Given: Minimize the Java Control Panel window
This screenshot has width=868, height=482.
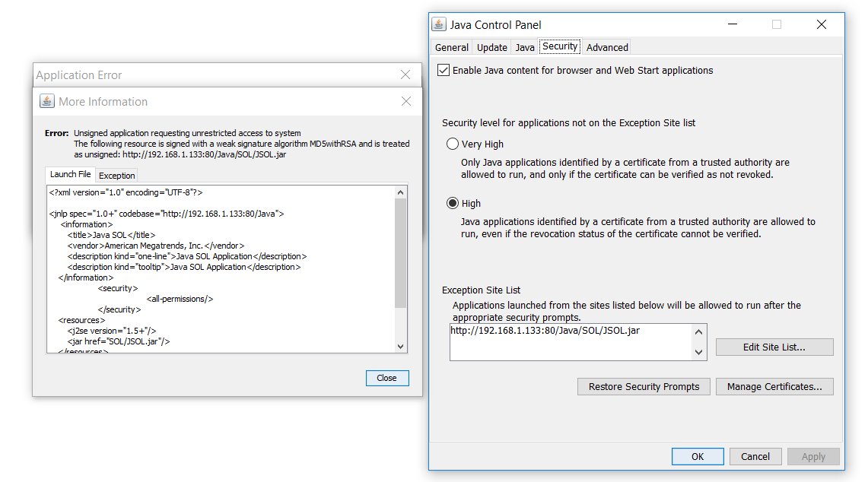Looking at the screenshot, I should [733, 24].
